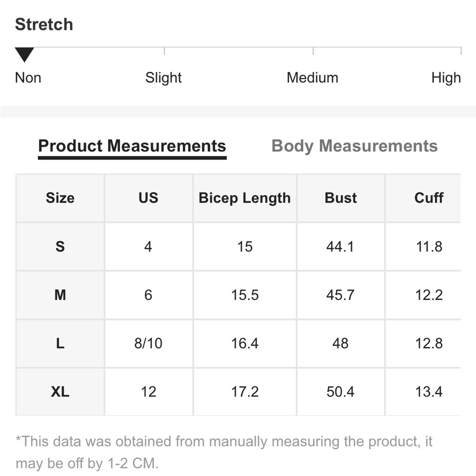The height and width of the screenshot is (476, 476).
Task: Select the Product Measurements tab
Action: (132, 146)
